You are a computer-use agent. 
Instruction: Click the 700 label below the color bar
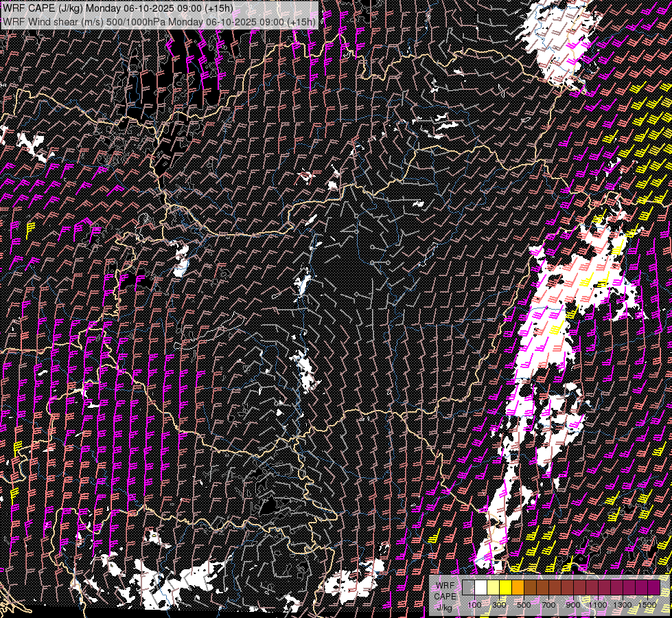[x=548, y=605]
